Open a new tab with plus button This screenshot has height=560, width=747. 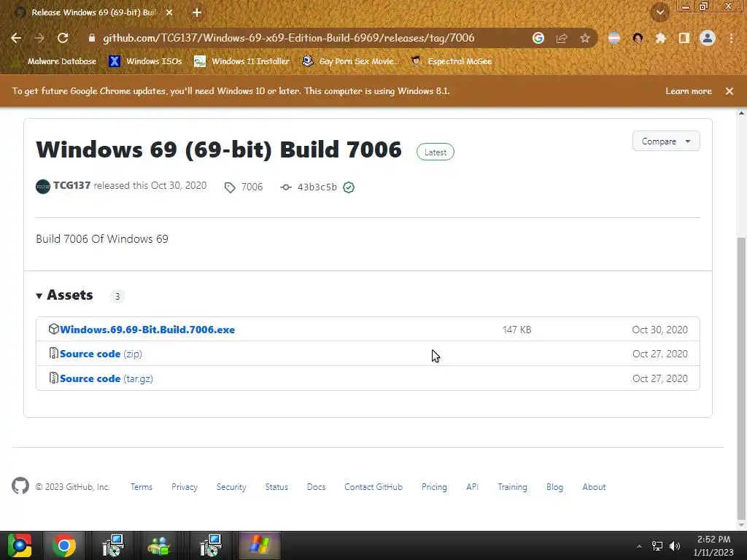point(197,13)
